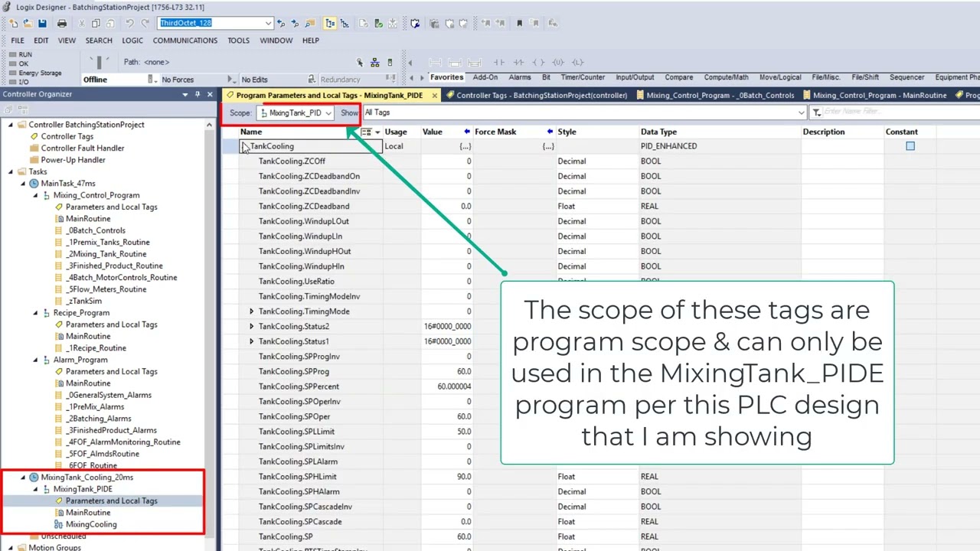Select the Compare instruction tab
This screenshot has width=980, height=551.
[679, 77]
